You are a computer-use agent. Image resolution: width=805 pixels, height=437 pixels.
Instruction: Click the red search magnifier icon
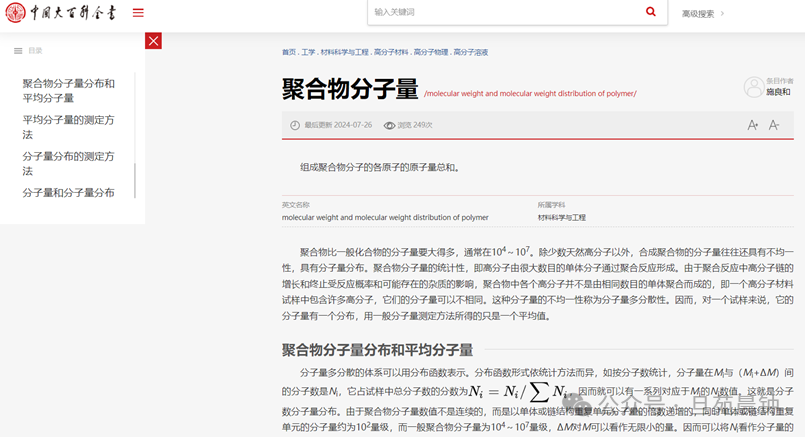point(650,11)
